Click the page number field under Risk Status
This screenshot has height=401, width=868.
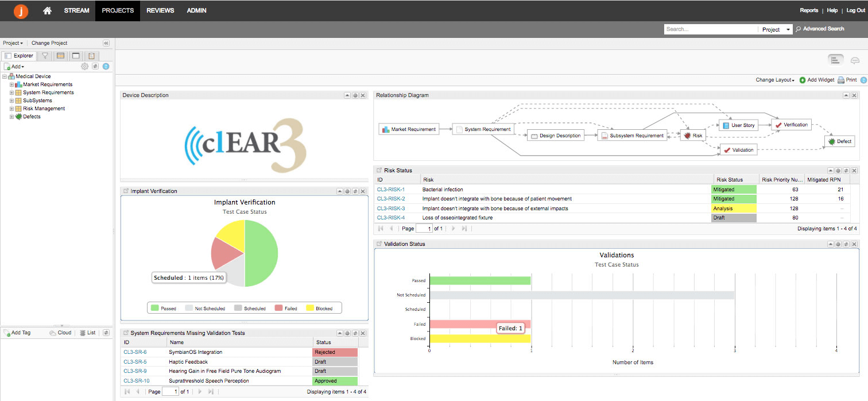tap(424, 229)
